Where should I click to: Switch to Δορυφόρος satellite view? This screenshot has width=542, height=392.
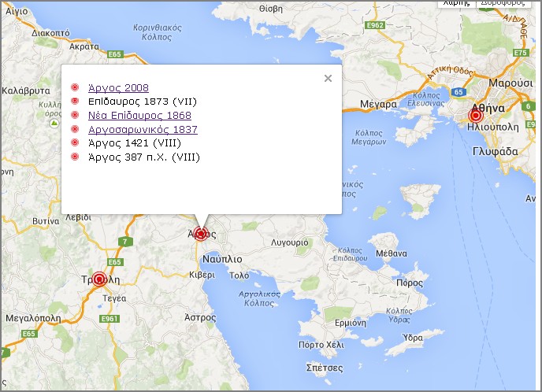[x=504, y=3]
